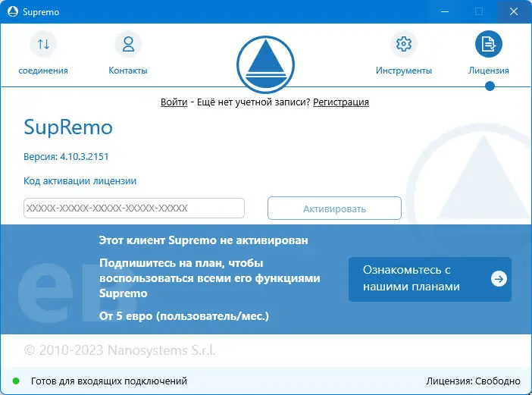Click the Supremo title bar app icon
532x395 pixels.
coord(13,11)
